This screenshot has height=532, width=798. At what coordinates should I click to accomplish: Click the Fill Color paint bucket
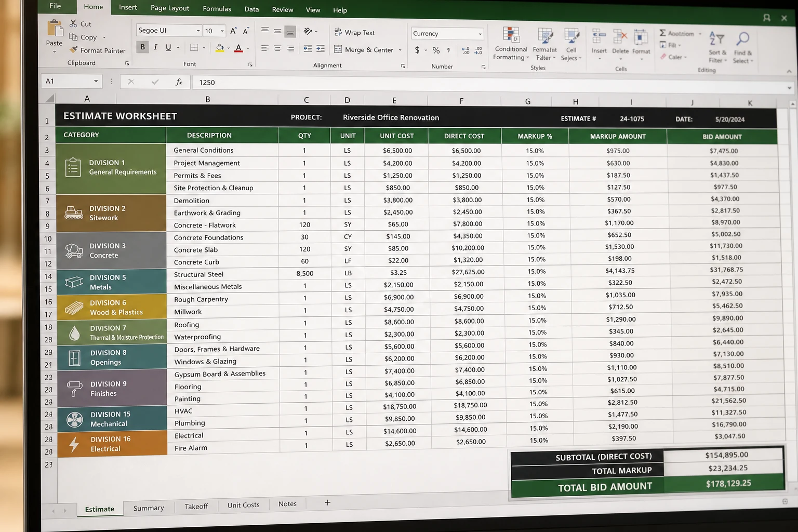coord(220,48)
